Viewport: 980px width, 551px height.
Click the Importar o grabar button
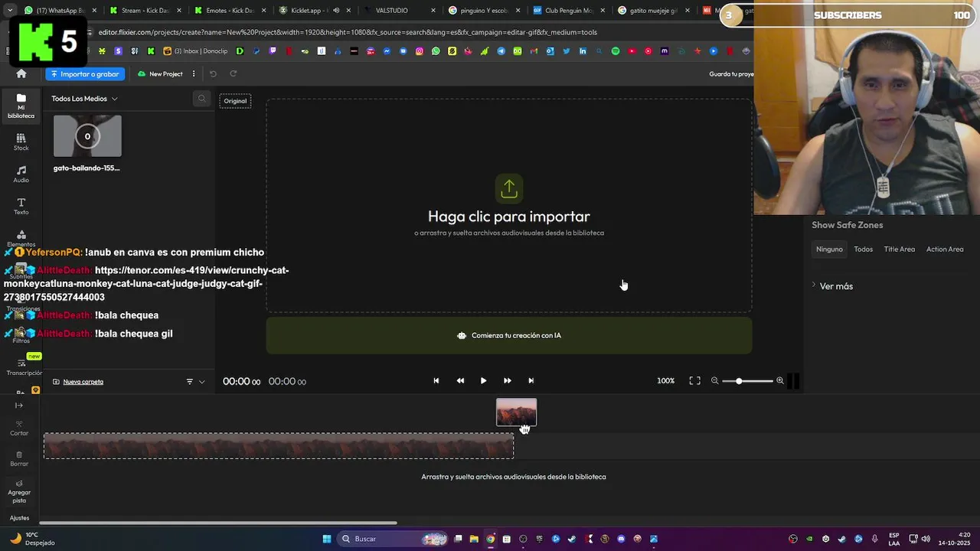pyautogui.click(x=85, y=73)
